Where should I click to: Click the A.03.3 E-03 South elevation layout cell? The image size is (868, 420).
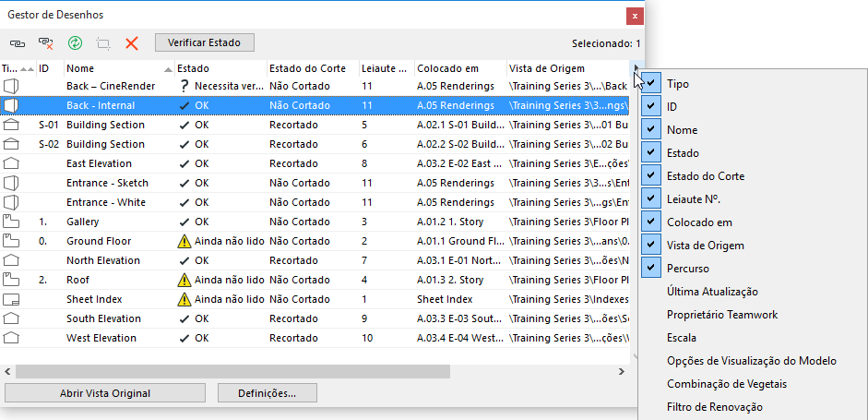click(459, 318)
